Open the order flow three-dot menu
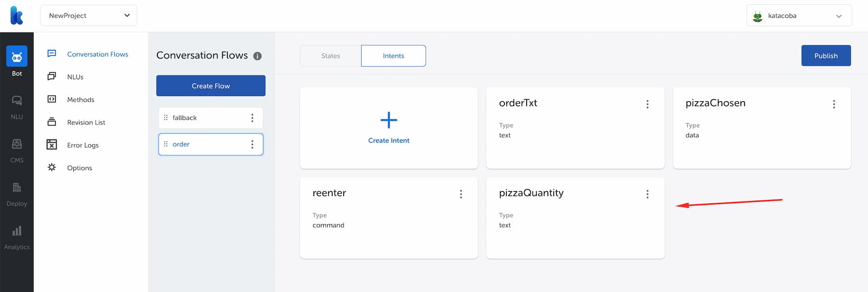 tap(252, 144)
